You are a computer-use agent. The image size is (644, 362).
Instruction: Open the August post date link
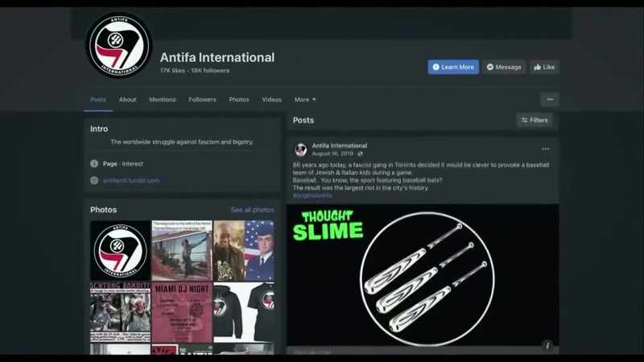pos(332,154)
